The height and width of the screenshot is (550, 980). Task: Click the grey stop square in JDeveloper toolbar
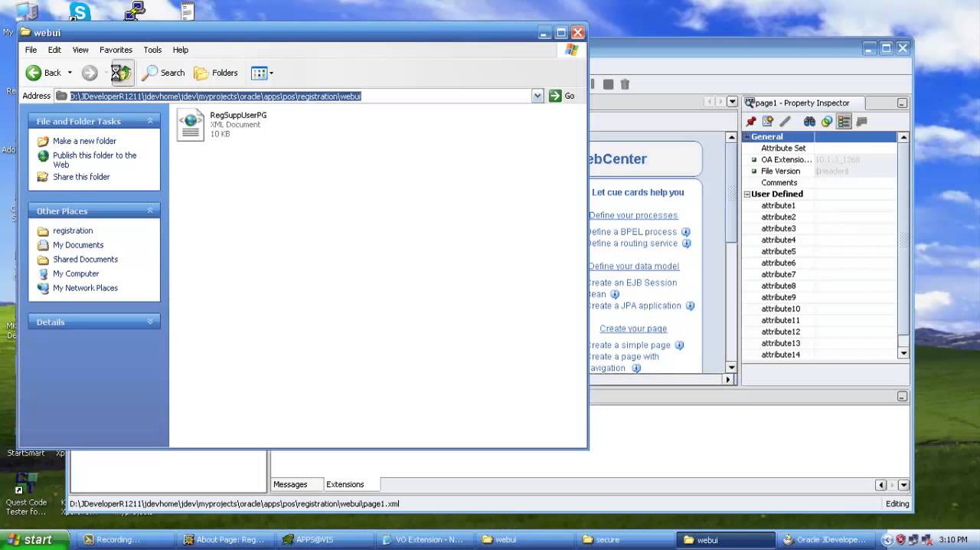point(608,84)
